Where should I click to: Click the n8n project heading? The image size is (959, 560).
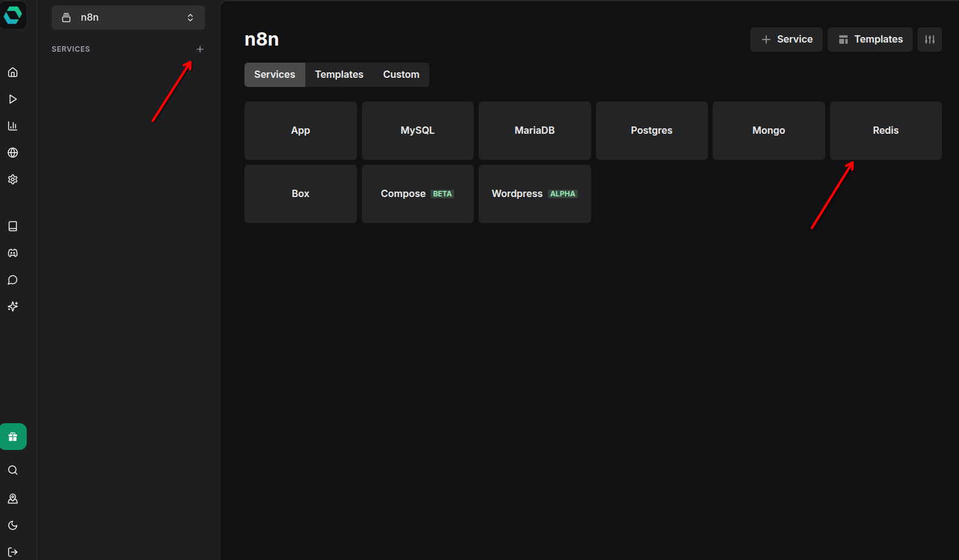(x=261, y=39)
